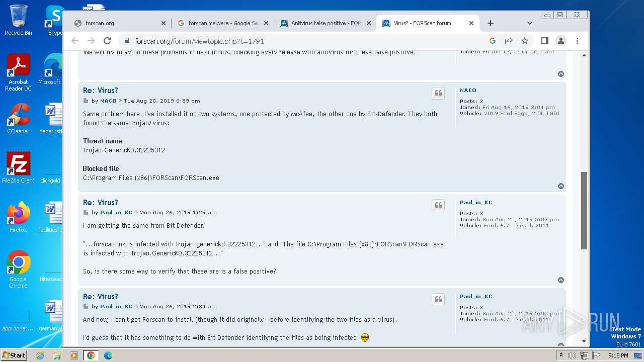Open the network icon in the tray
The image size is (644, 362).
coord(584,355)
